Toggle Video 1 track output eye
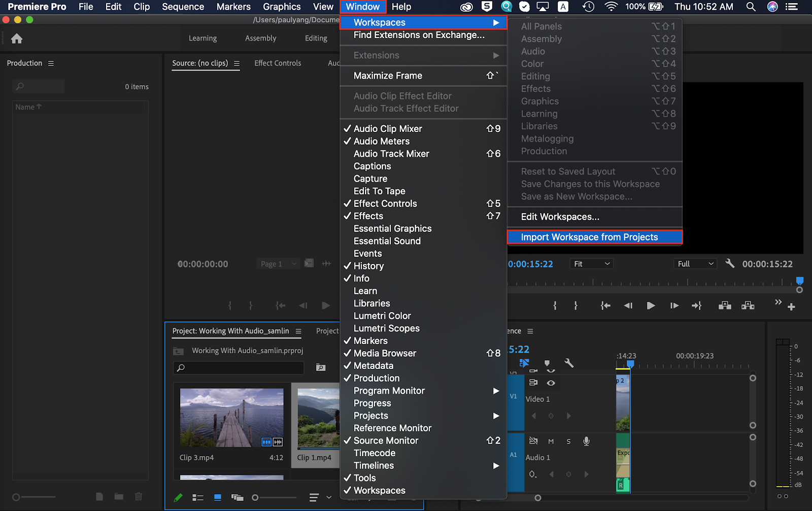Viewport: 812px width, 511px height. (551, 383)
